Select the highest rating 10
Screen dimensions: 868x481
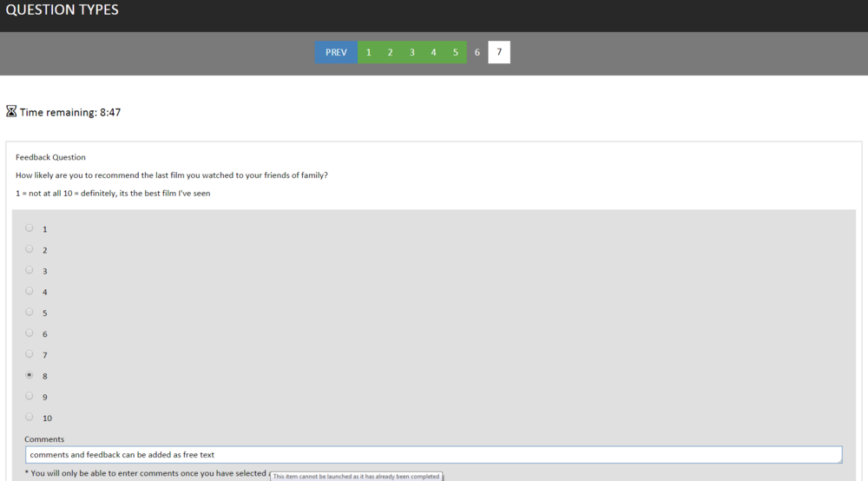pos(30,417)
